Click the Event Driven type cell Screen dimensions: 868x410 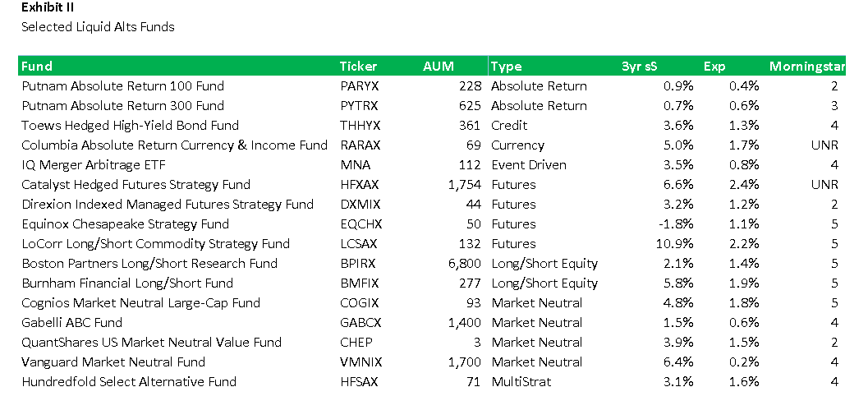coord(528,165)
